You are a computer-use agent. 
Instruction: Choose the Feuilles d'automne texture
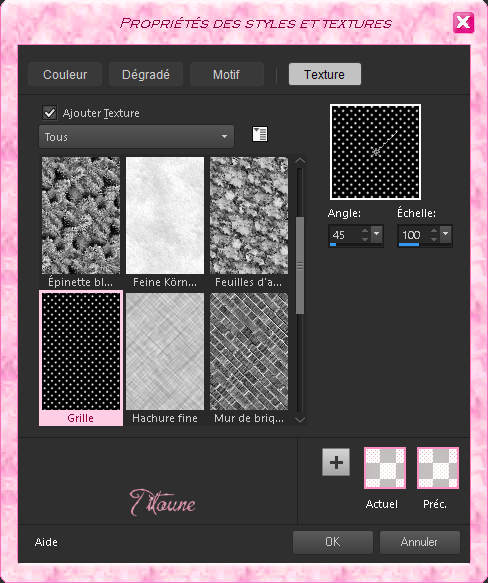(249, 216)
